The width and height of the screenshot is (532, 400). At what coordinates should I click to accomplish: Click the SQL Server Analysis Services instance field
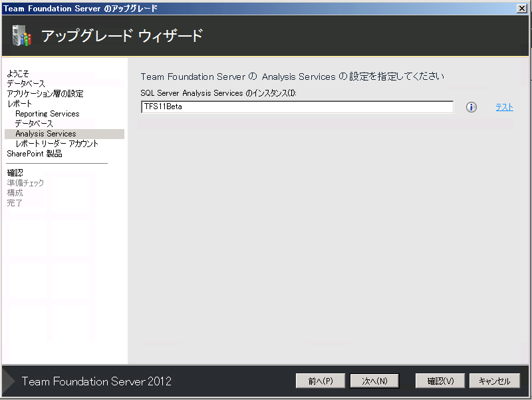pyautogui.click(x=297, y=106)
